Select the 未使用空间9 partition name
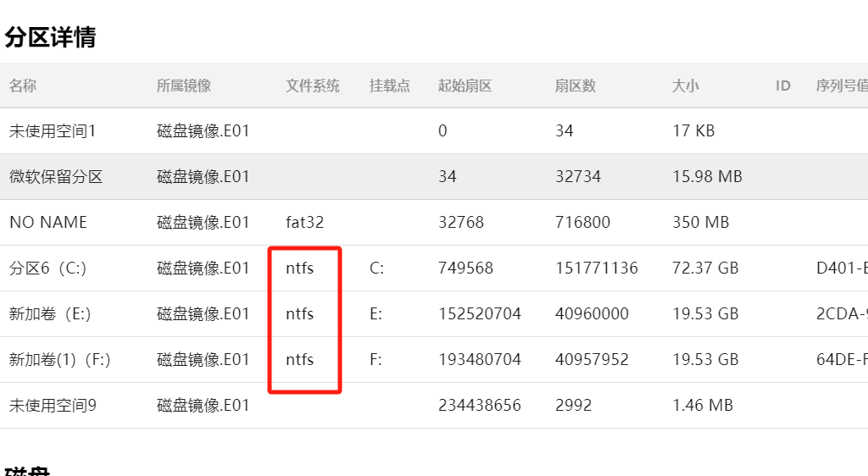This screenshot has width=868, height=476. pyautogui.click(x=53, y=406)
